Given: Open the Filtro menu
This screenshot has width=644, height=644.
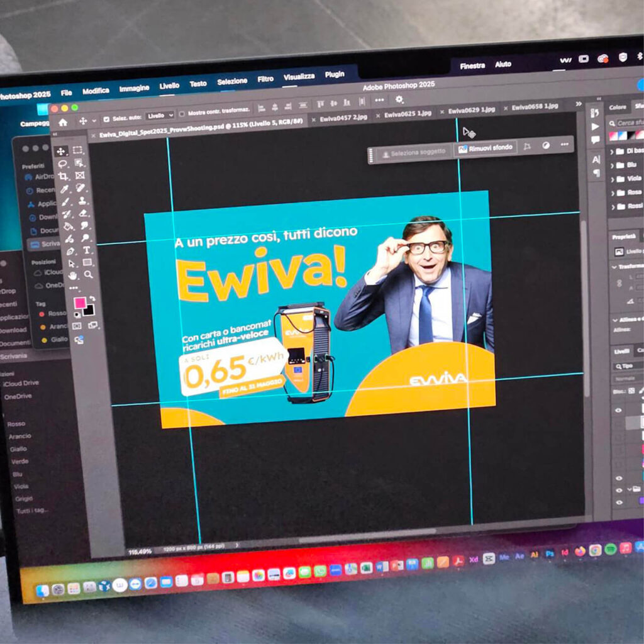Looking at the screenshot, I should pyautogui.click(x=265, y=79).
